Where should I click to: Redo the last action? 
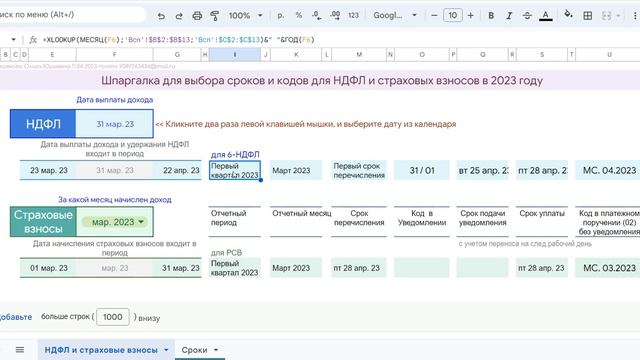pos(179,16)
